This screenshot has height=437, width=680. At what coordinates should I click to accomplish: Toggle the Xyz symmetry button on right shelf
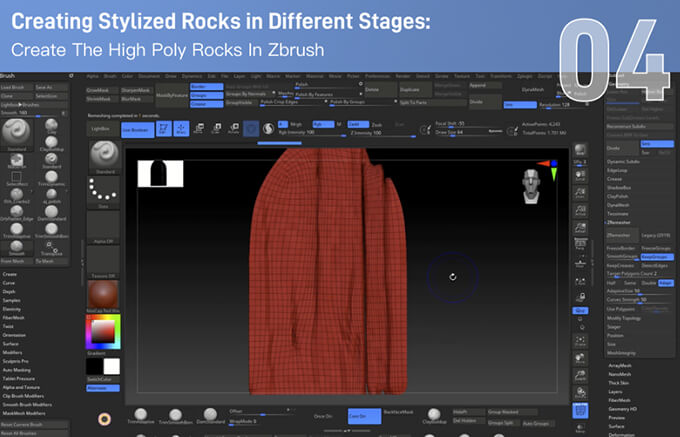pos(580,311)
